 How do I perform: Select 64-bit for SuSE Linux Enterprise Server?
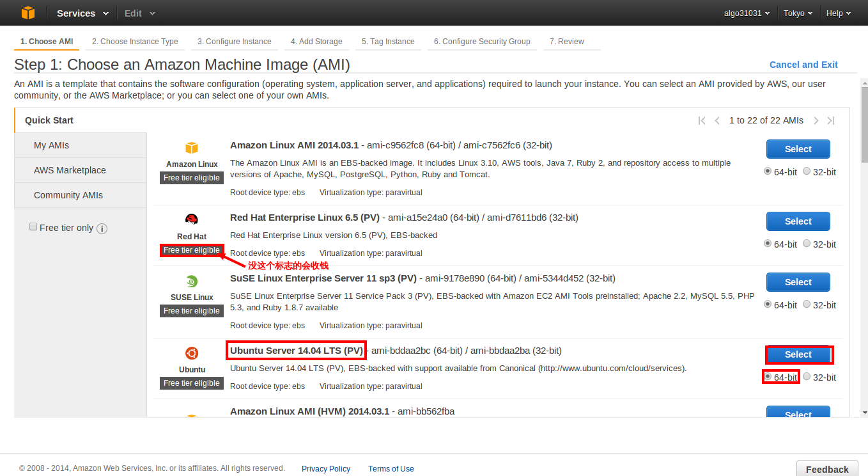pos(768,305)
